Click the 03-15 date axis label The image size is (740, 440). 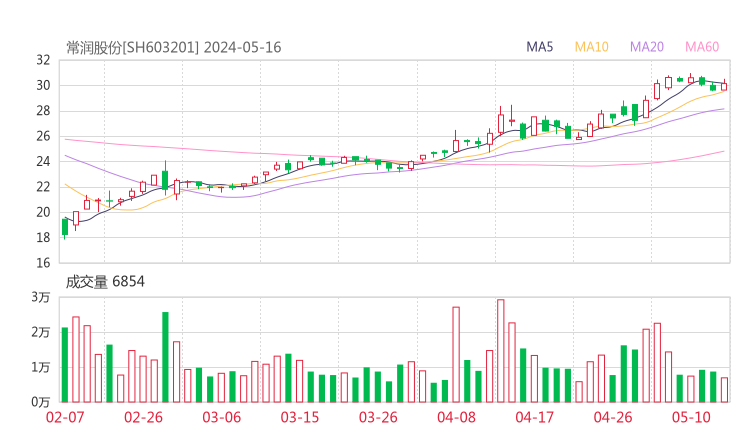(x=300, y=417)
